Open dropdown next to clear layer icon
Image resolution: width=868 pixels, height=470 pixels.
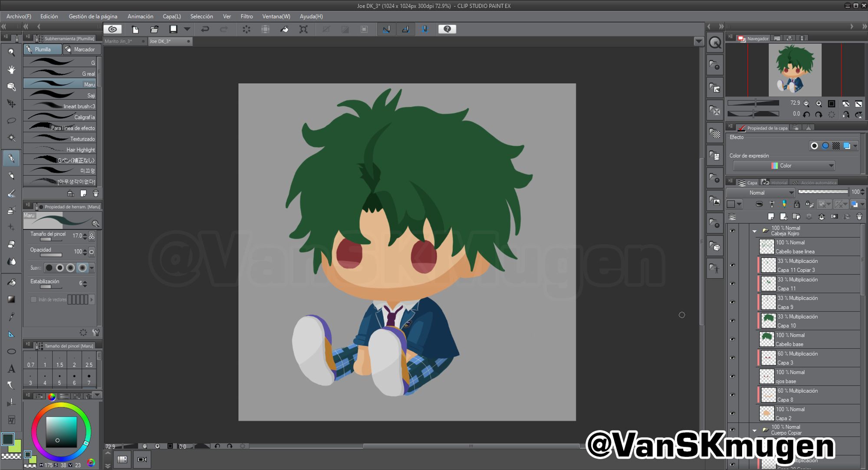187,29
